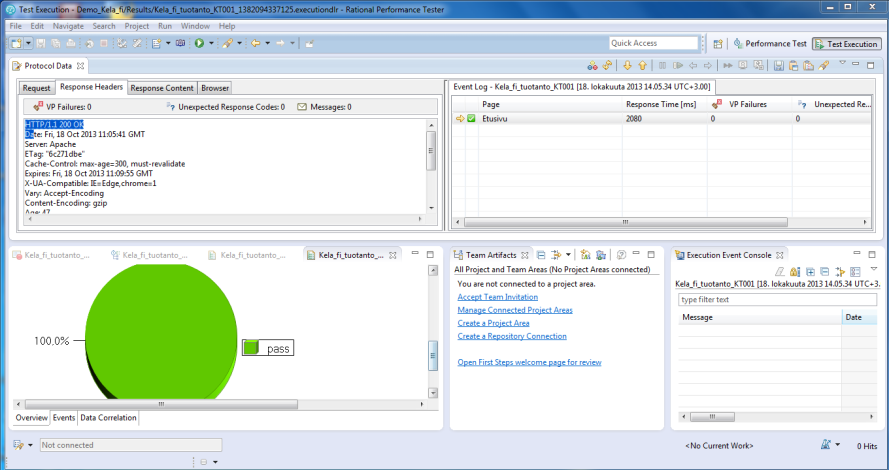Switch to Test Execution perspective
Viewport: 889px width, 470px height.
pos(846,44)
